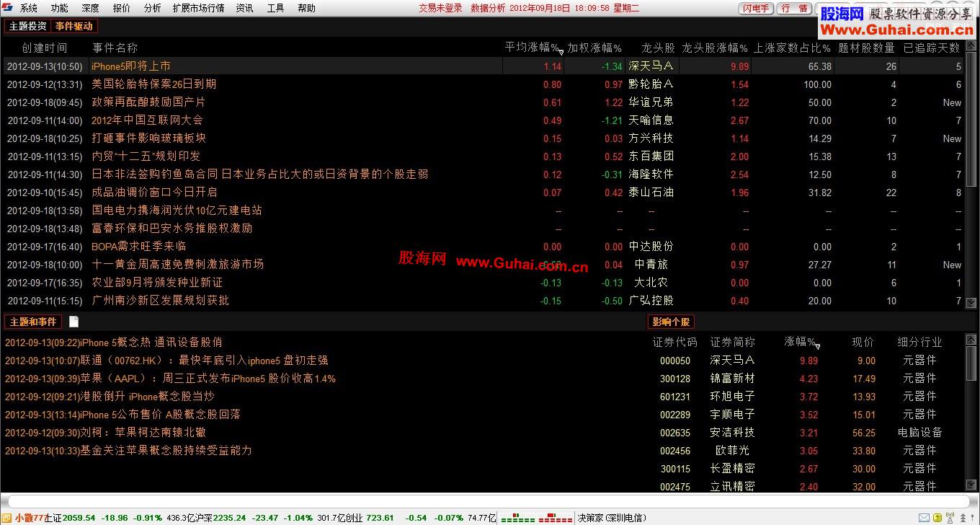
Task: Open the 帮助 menu
Action: click(306, 8)
